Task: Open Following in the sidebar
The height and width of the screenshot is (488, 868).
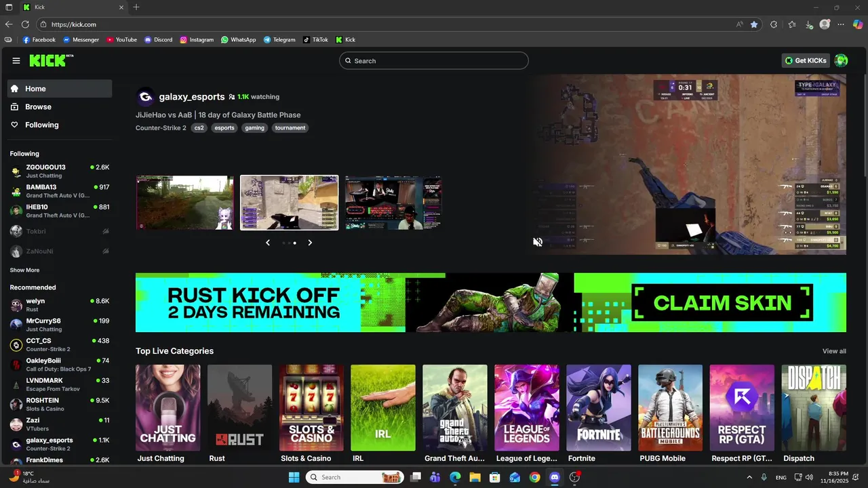Action: tap(60, 125)
